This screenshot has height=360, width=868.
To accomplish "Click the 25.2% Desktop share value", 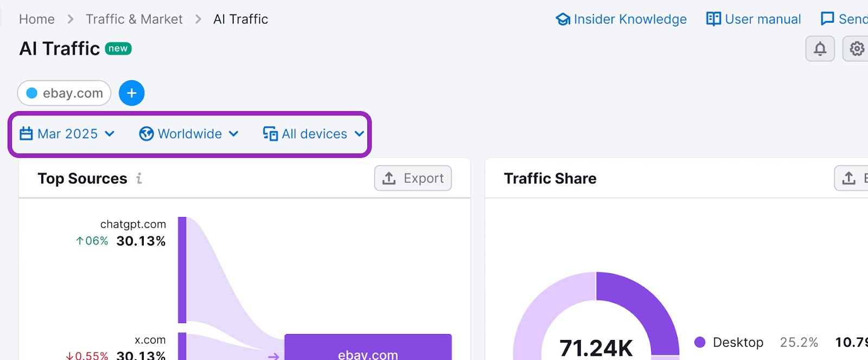I will click(x=799, y=343).
